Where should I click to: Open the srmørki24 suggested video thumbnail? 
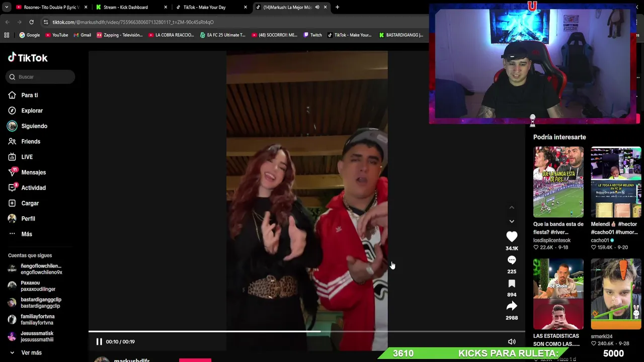tap(616, 294)
